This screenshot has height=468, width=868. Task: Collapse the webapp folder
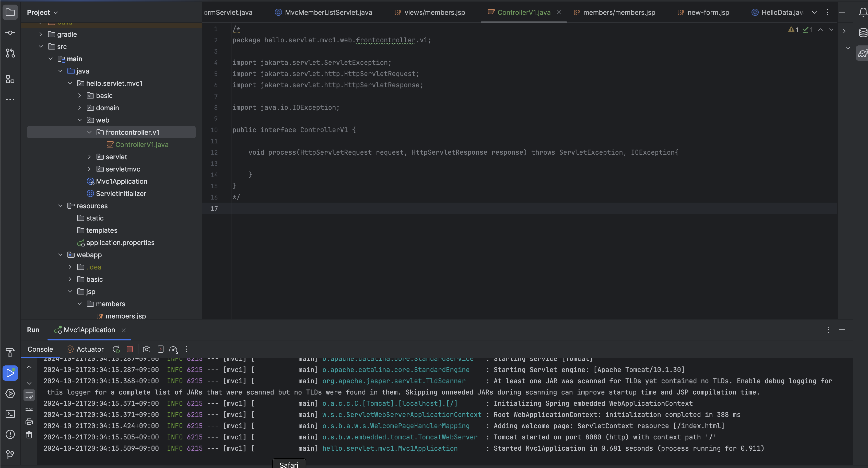coord(60,255)
